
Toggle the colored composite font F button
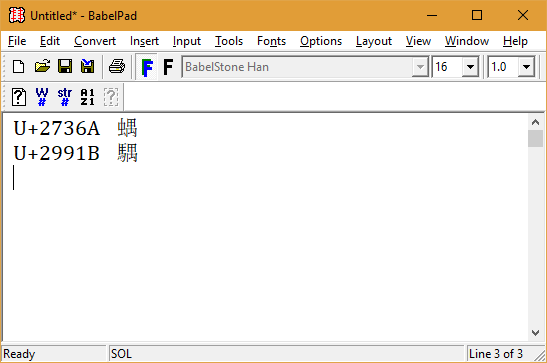pos(147,67)
